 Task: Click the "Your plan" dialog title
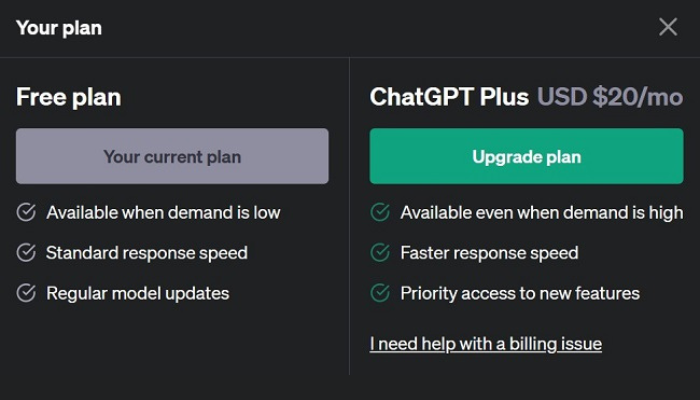[x=59, y=28]
